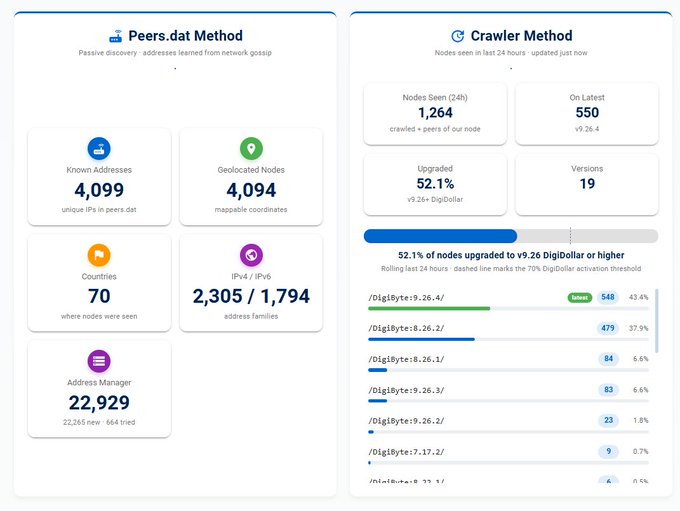Click the Versions 19 value
Screen dimensions: 680x511
pos(587,184)
